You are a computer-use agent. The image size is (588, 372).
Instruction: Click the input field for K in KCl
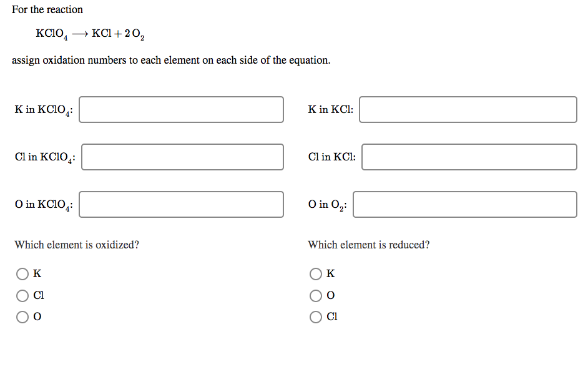(x=468, y=109)
